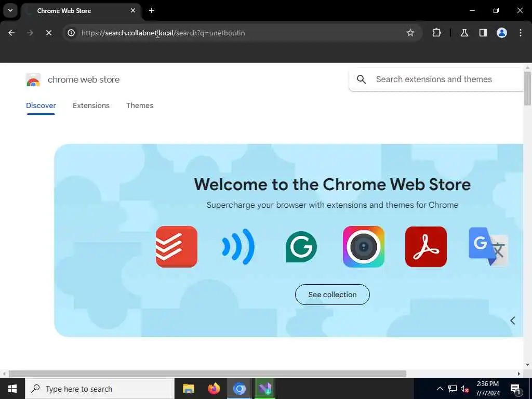The width and height of the screenshot is (532, 399).
Task: Open File Explorer from the taskbar
Action: click(x=188, y=389)
